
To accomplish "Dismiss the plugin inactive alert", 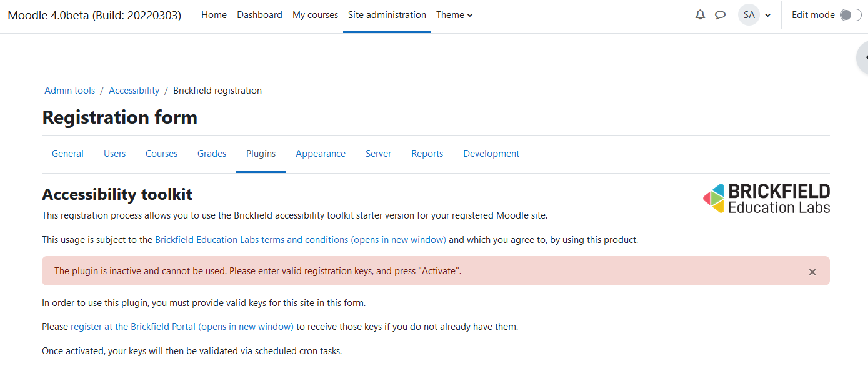I will (x=812, y=272).
